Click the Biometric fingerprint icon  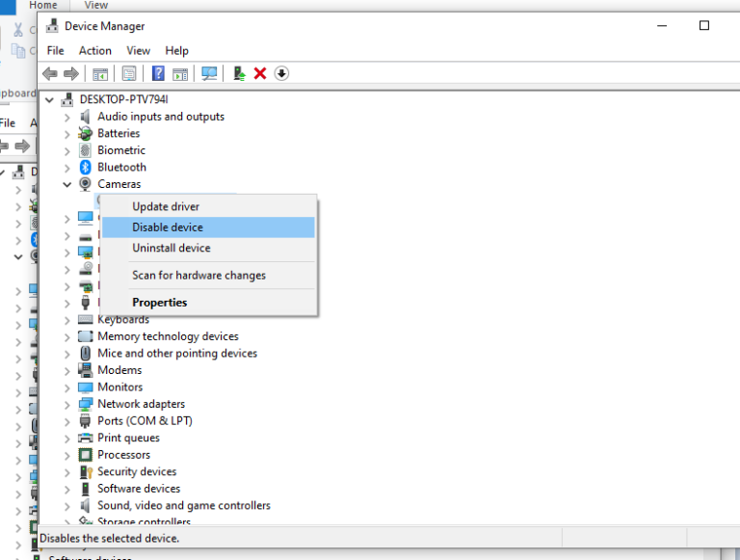click(x=85, y=150)
